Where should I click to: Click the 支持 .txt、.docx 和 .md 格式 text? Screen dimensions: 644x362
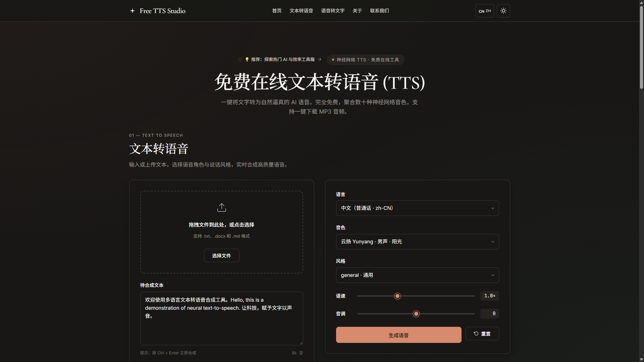(x=222, y=236)
